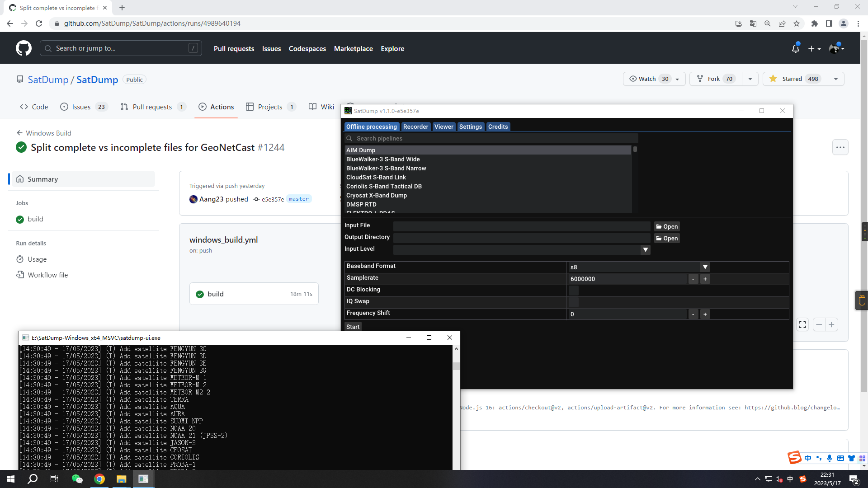Open the Workflow file from the sidebar
This screenshot has width=868, height=488.
tap(47, 275)
